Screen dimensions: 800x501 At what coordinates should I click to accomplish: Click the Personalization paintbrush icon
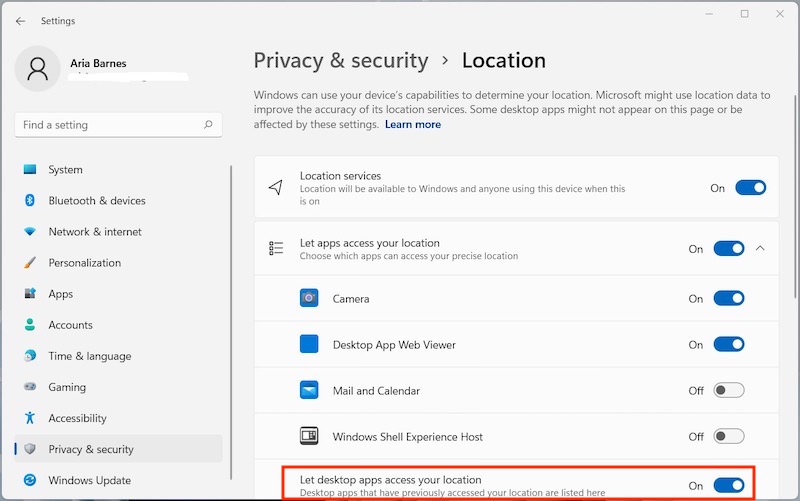tap(30, 263)
